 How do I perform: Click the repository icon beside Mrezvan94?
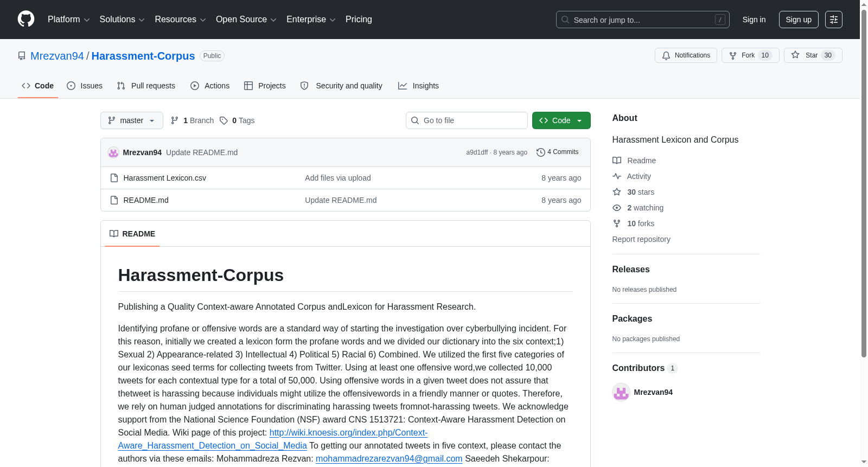click(x=22, y=56)
